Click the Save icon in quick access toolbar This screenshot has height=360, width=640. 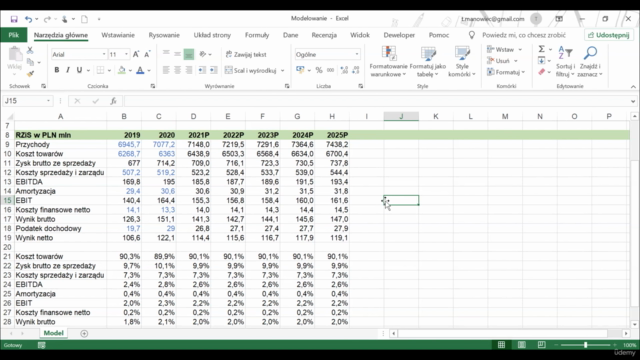pyautogui.click(x=14, y=19)
